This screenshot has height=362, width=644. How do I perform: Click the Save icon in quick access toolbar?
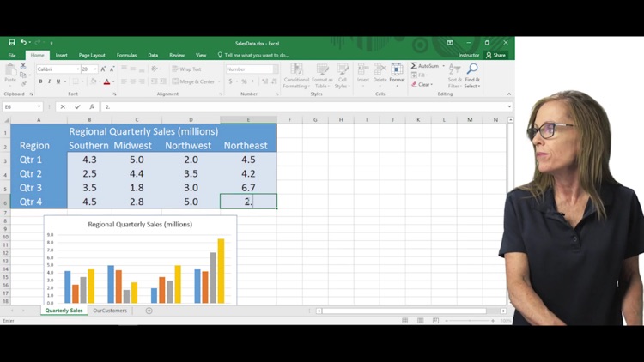tap(12, 42)
